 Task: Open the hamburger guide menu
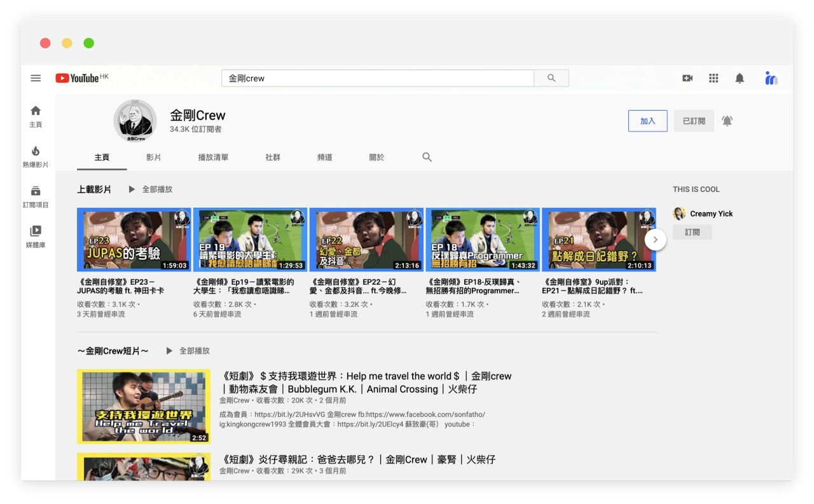coord(36,78)
